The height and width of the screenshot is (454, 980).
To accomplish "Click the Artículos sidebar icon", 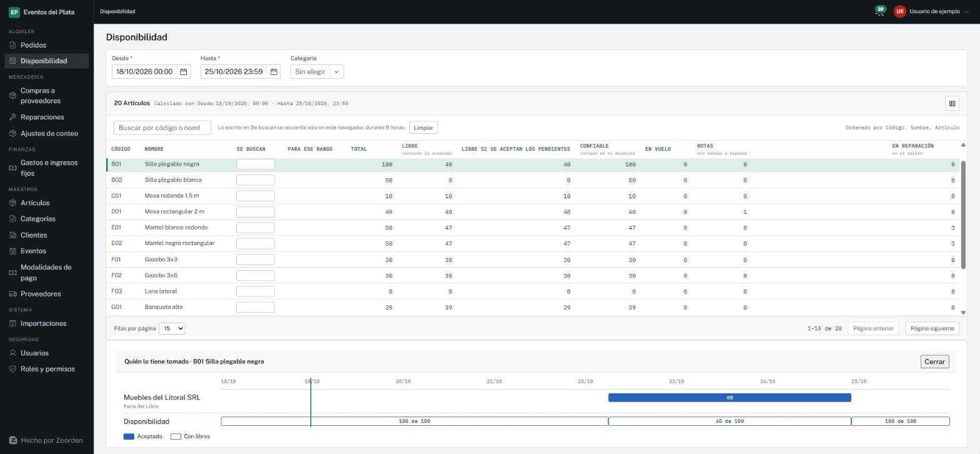I will click(x=13, y=203).
